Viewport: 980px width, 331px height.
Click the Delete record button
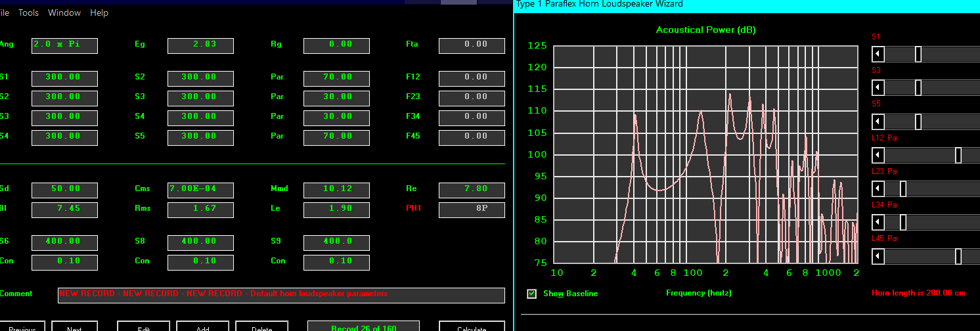[x=261, y=326]
